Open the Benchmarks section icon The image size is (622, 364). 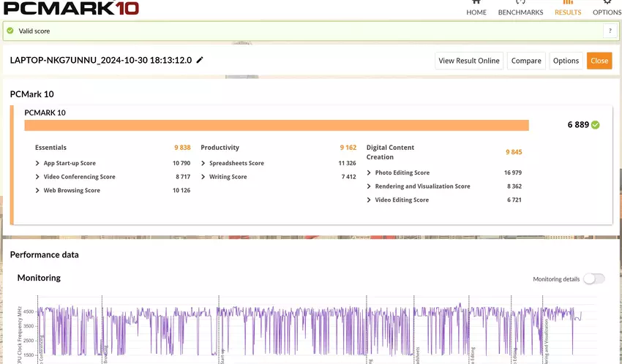(520, 3)
